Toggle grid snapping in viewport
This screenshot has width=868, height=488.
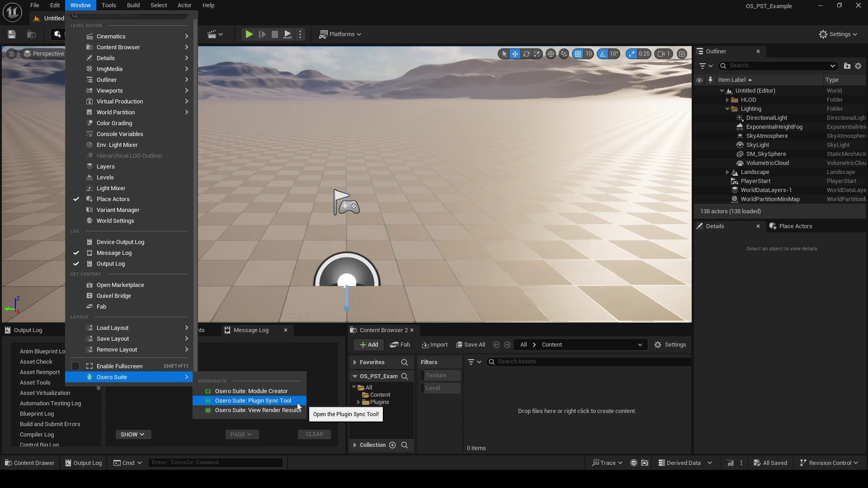click(578, 54)
